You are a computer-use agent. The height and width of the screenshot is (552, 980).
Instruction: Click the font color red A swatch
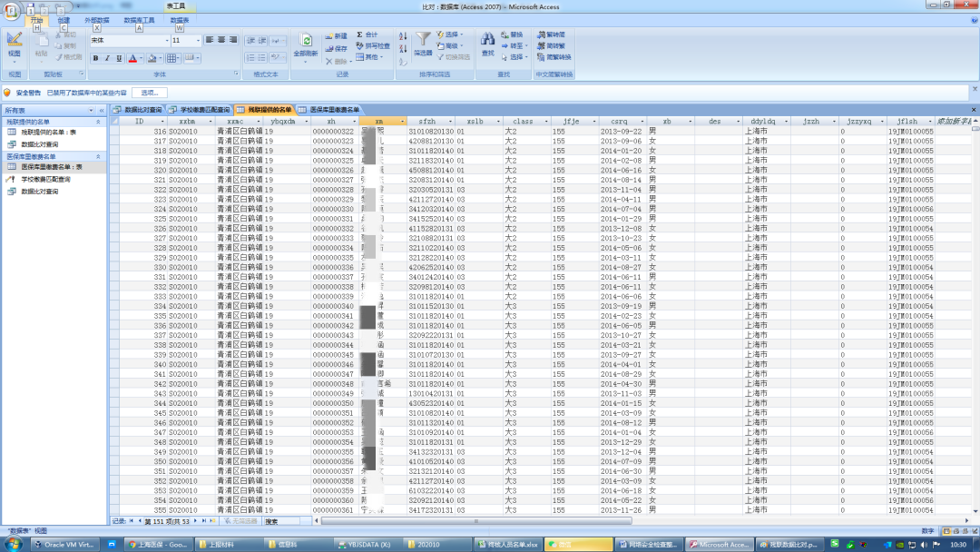[132, 58]
